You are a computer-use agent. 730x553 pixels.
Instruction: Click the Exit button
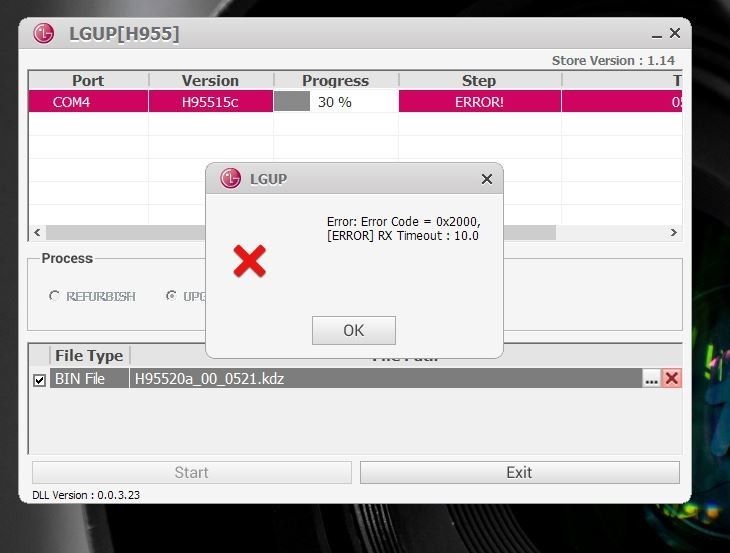tap(520, 472)
